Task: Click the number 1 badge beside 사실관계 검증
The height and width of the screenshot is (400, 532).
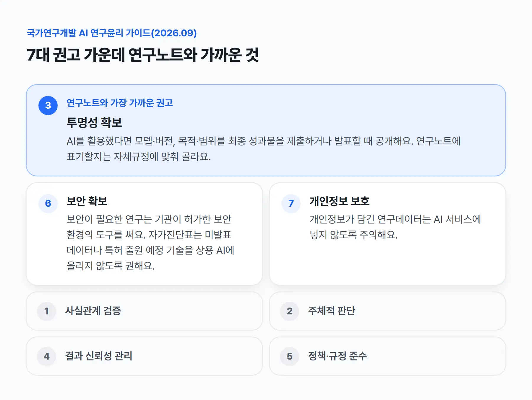Action: click(x=46, y=311)
